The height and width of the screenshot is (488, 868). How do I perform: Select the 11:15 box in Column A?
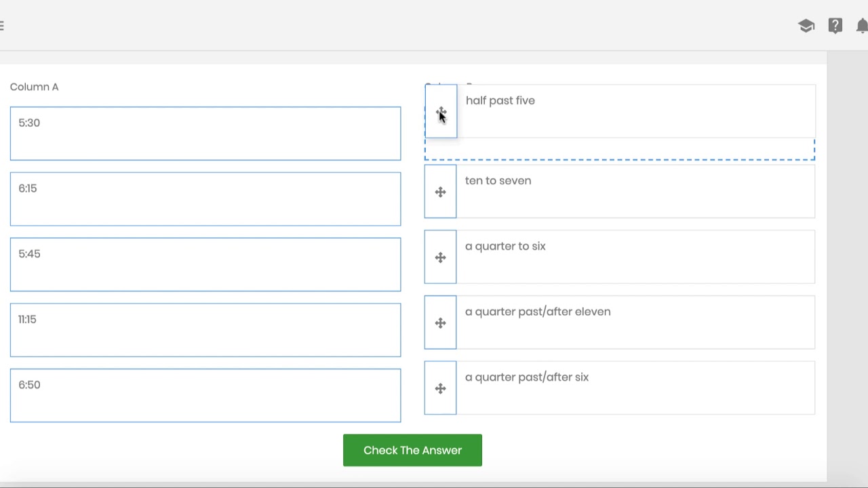pyautogui.click(x=205, y=330)
